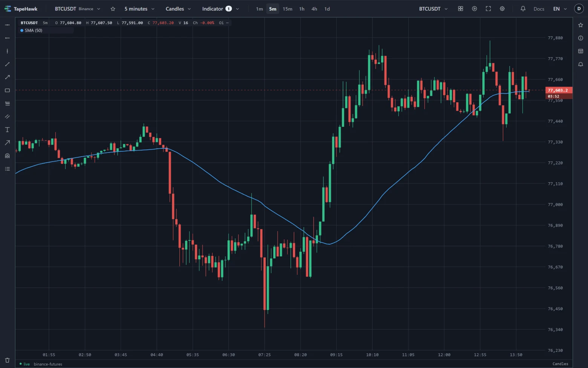This screenshot has width=588, height=368.
Task: Select the Fibonacci retracement lines tool
Action: (7, 103)
